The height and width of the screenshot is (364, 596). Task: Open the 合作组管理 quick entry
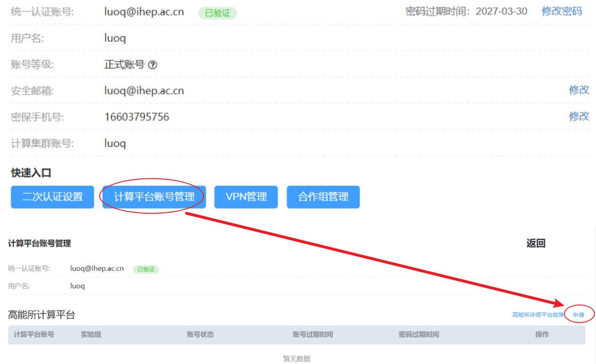coord(323,197)
